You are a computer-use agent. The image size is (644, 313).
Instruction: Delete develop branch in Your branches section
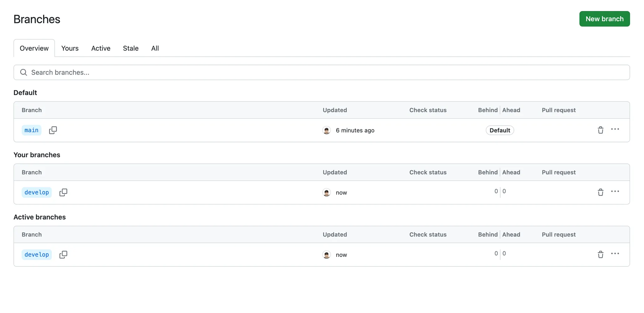(600, 192)
